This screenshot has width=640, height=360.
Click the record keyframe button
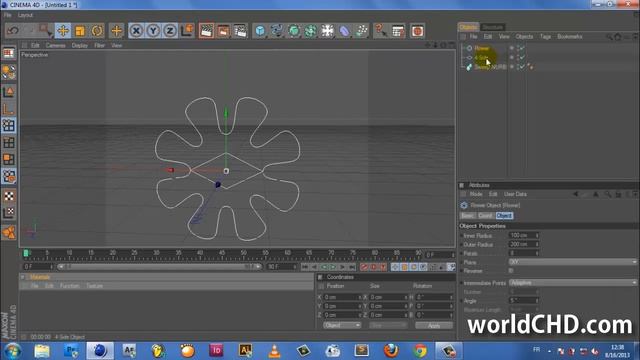click(364, 267)
